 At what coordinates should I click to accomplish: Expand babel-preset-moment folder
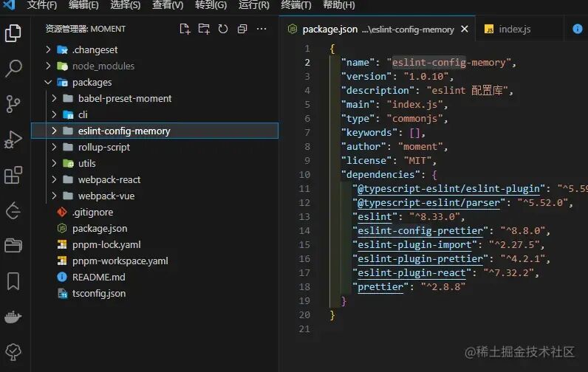point(54,98)
